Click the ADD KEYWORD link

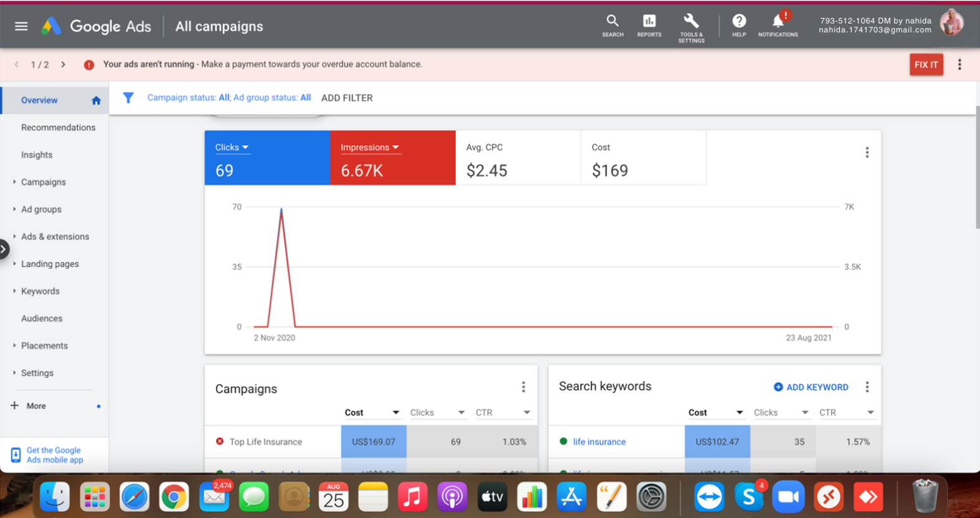811,387
